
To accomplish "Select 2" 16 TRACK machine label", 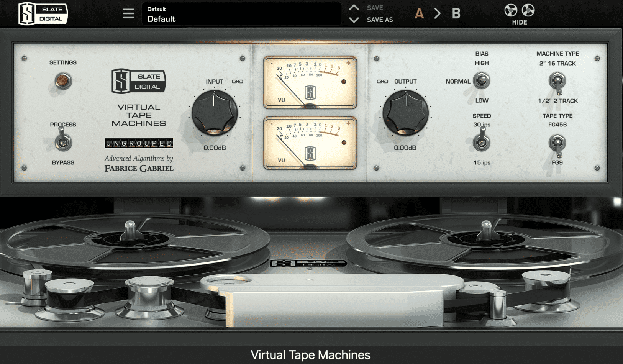I will tap(557, 63).
